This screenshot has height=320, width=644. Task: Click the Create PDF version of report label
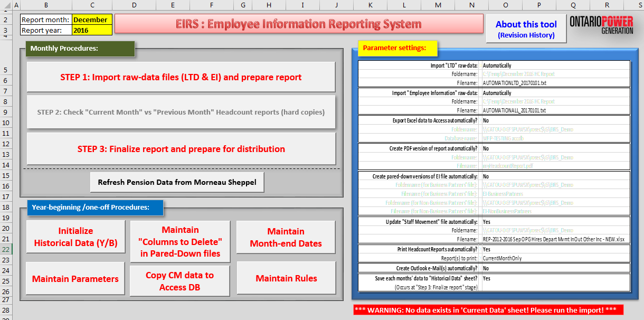pyautogui.click(x=434, y=148)
